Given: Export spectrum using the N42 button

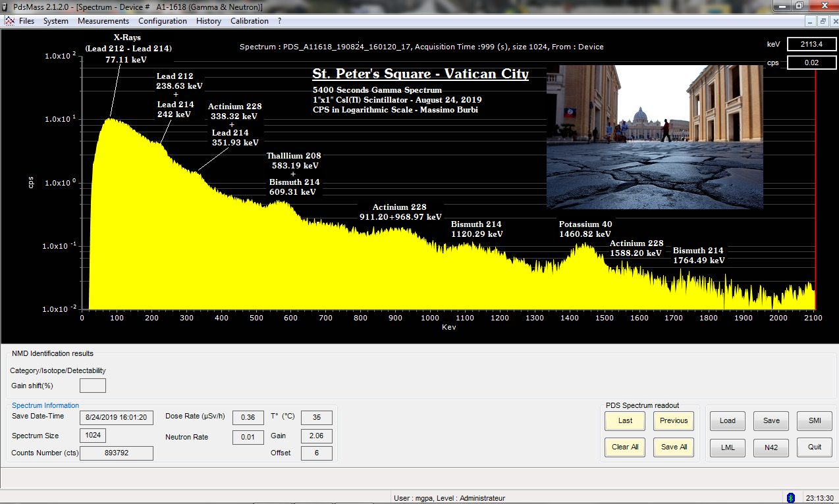Looking at the screenshot, I should [771, 447].
